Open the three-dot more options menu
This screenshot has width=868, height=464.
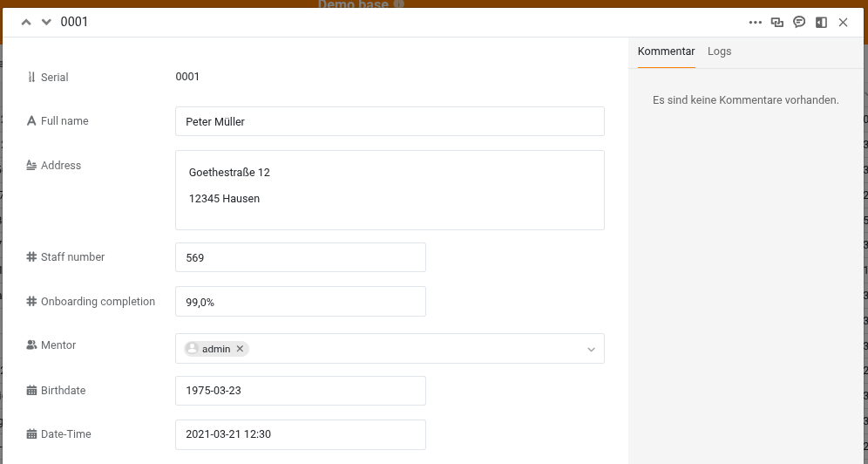[755, 23]
